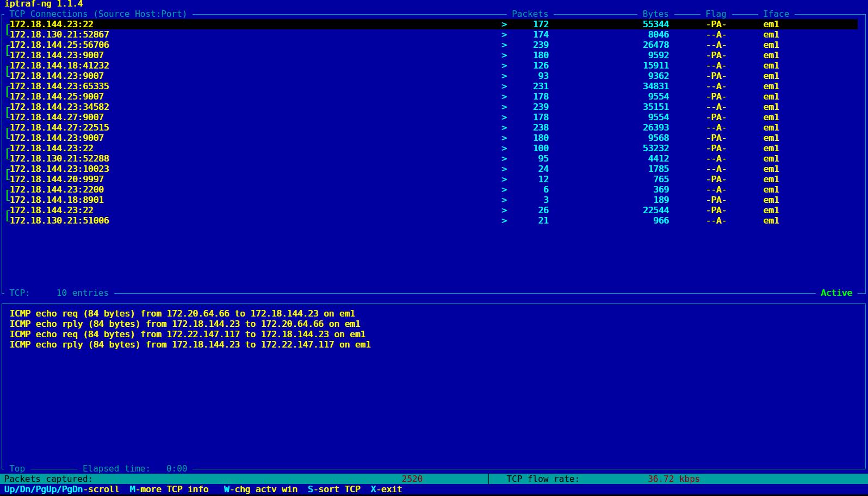Click ICMP echo req from 172.22.147.117

click(188, 334)
